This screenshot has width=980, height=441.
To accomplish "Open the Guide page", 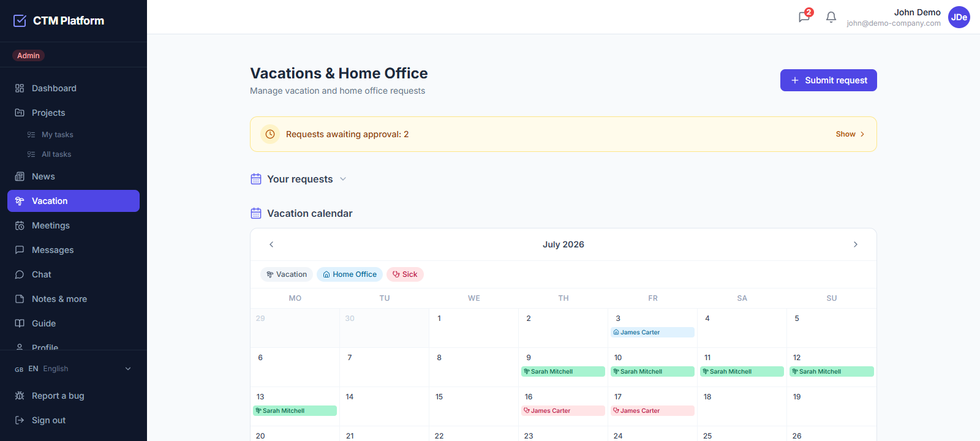I will click(73, 323).
